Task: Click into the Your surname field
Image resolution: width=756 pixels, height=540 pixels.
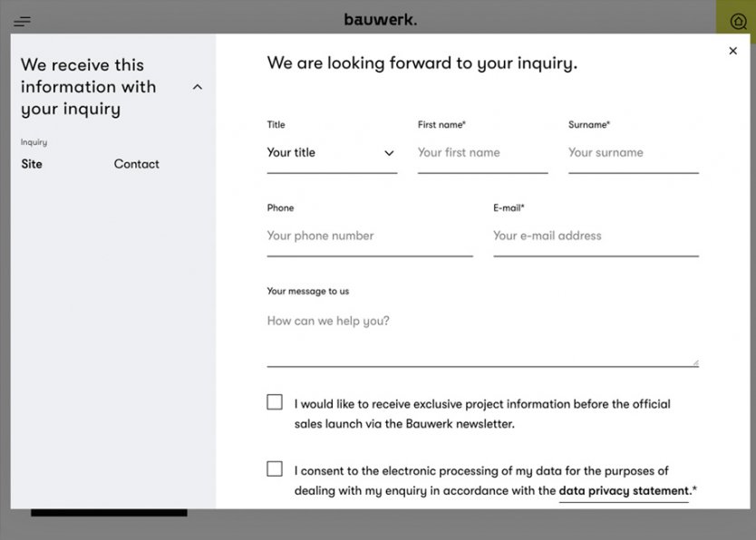Action: (632, 153)
